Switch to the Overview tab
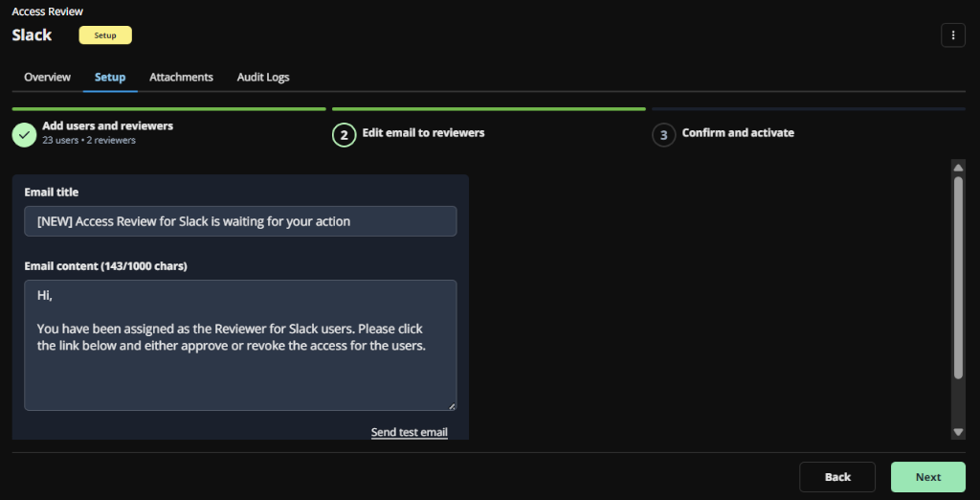 coord(48,77)
